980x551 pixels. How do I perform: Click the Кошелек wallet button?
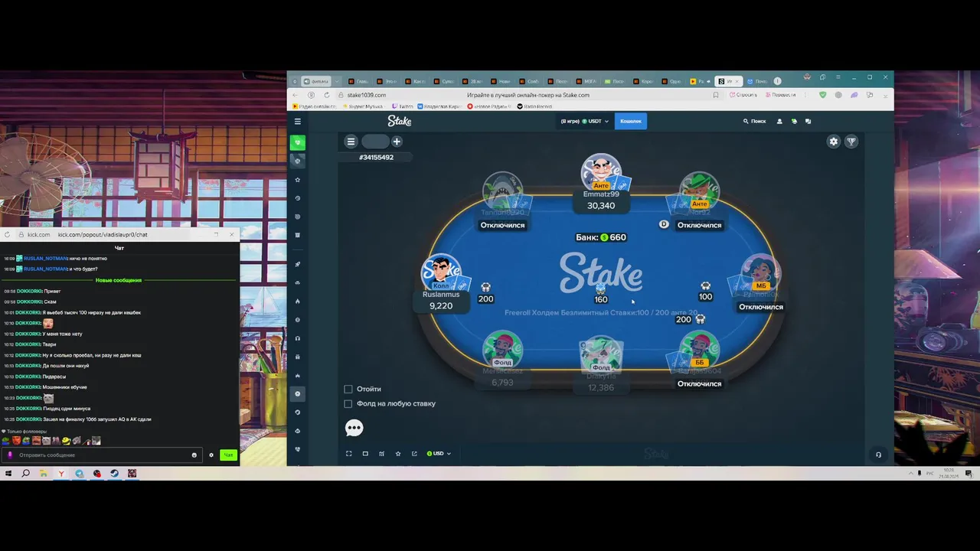pyautogui.click(x=631, y=121)
